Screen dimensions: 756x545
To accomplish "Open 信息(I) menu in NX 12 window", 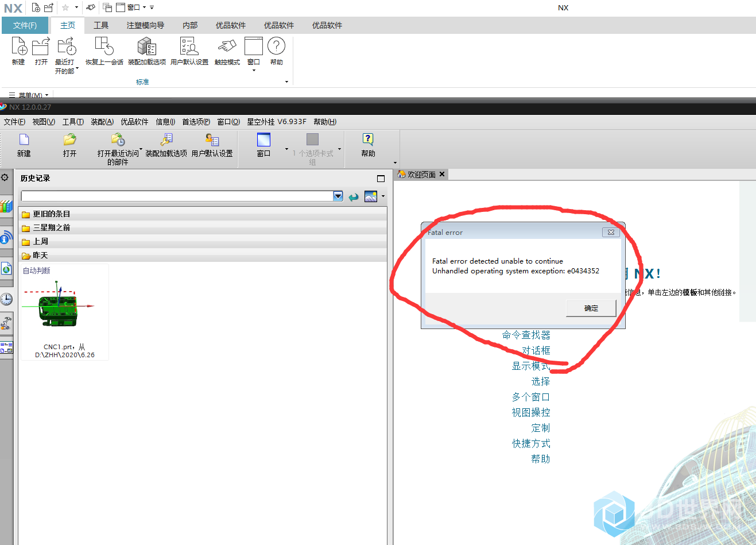I will click(165, 122).
